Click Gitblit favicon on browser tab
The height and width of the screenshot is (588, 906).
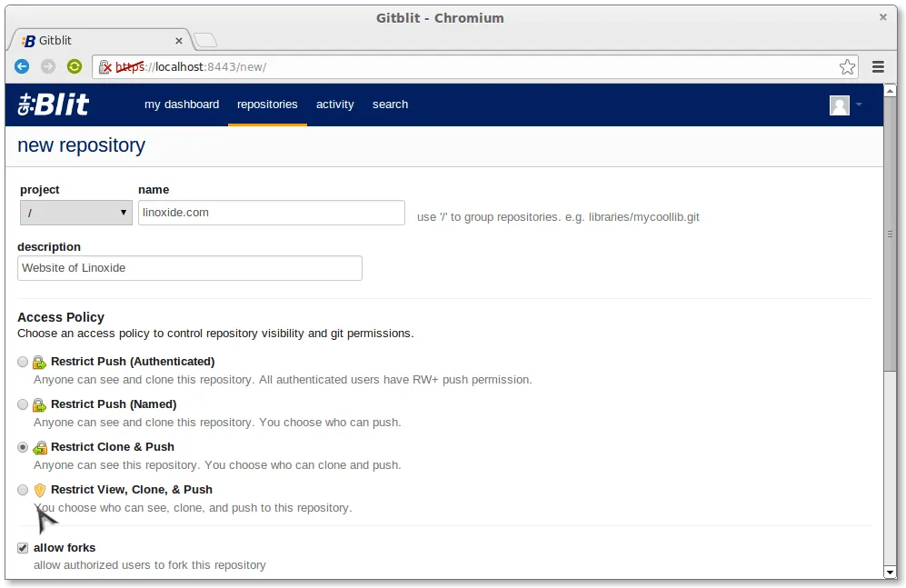tap(29, 41)
